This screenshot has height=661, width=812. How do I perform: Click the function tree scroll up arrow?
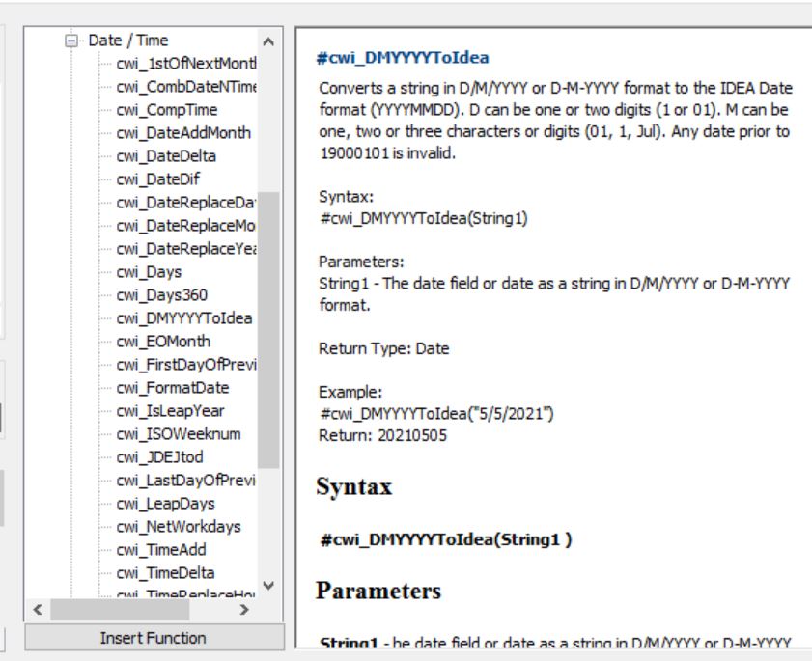pos(268,41)
